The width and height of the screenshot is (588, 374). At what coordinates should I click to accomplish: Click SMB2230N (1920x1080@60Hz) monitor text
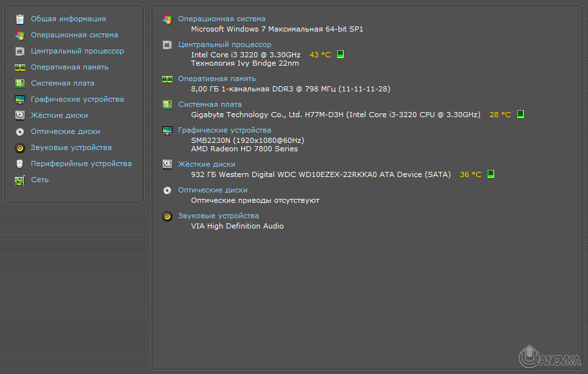tap(248, 140)
